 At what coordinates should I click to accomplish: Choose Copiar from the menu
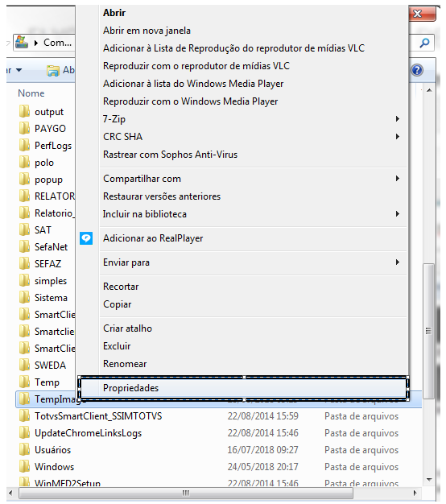click(117, 304)
